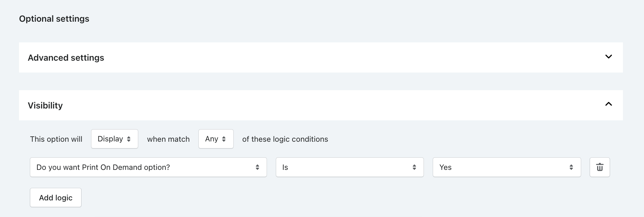Click the arrows icon of Yes dropdown
This screenshot has height=217, width=644.
pyautogui.click(x=571, y=167)
